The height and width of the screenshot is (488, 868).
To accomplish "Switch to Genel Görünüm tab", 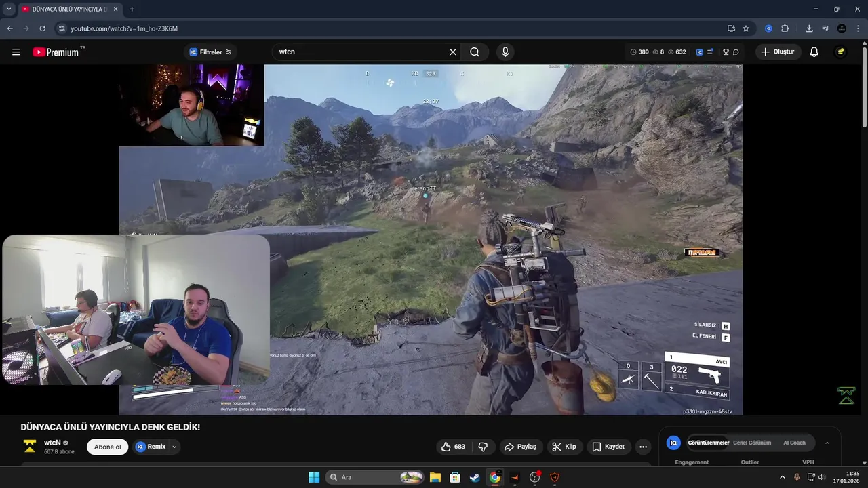I will [x=752, y=443].
